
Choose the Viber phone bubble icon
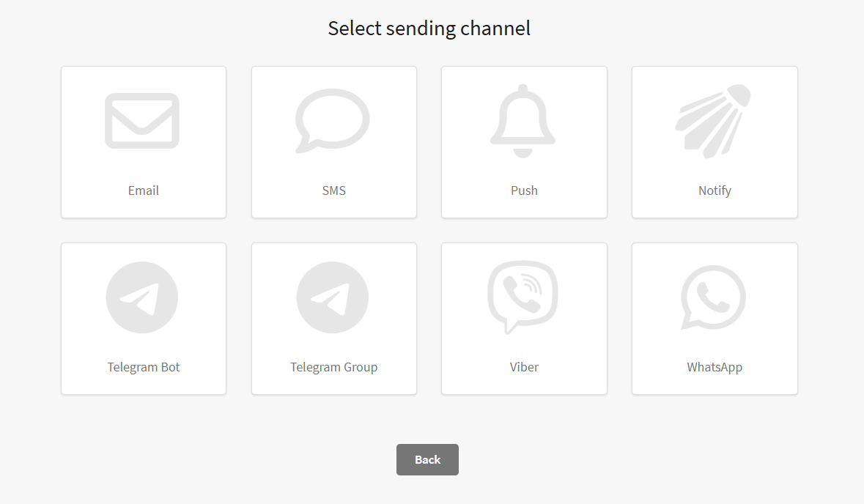coord(523,297)
